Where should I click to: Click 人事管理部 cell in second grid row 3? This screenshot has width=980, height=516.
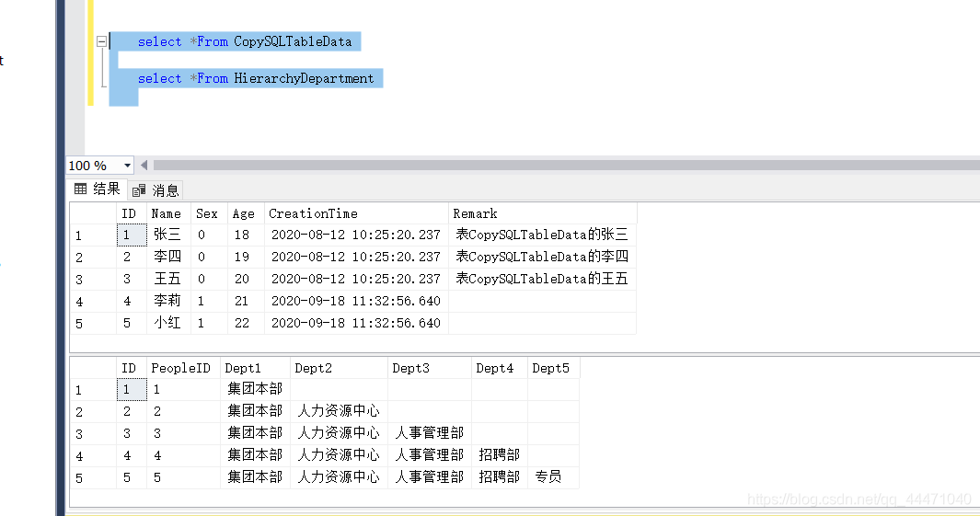click(430, 433)
